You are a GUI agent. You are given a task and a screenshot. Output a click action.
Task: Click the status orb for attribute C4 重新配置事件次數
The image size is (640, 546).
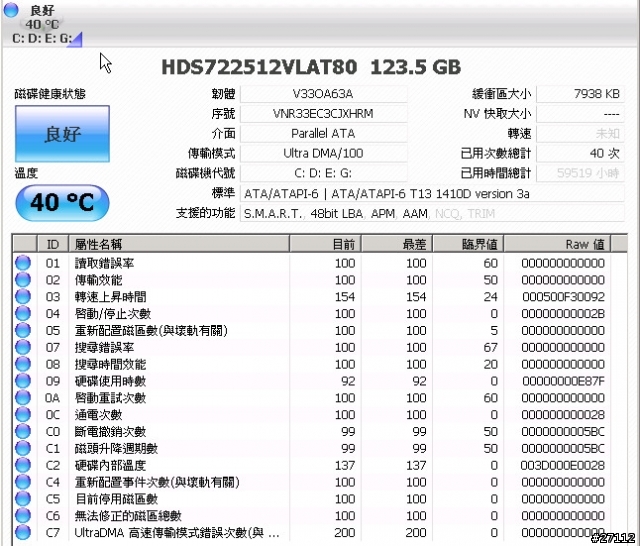click(23, 482)
